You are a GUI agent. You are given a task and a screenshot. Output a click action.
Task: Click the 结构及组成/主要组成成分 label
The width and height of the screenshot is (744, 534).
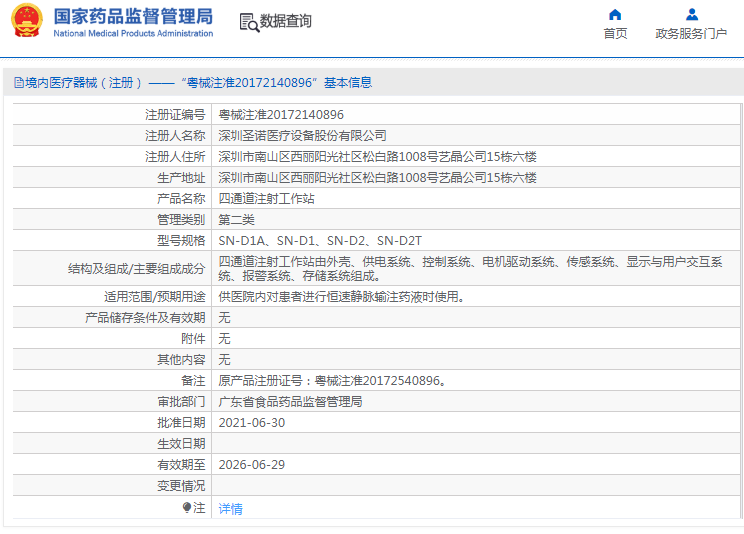coord(137,269)
